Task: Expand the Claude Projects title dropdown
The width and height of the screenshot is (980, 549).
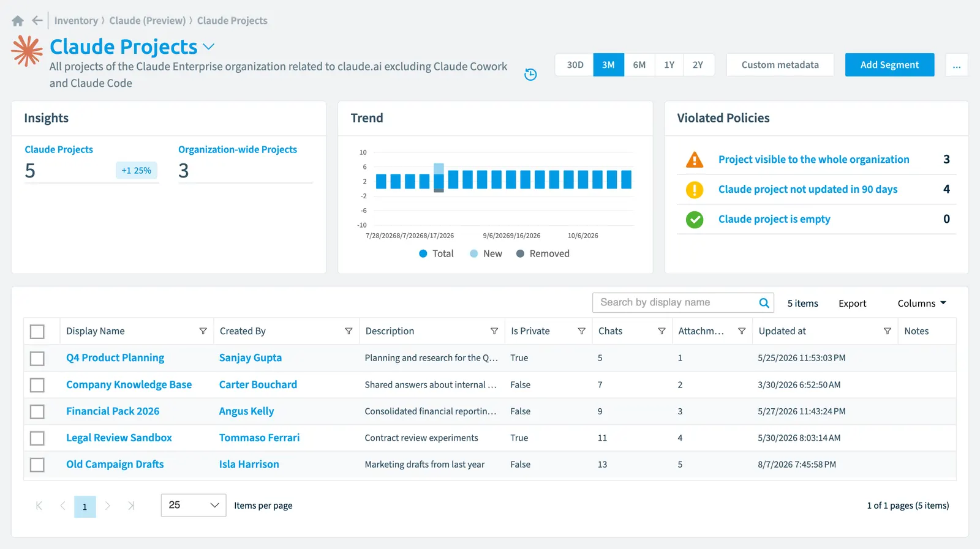Action: (x=209, y=47)
